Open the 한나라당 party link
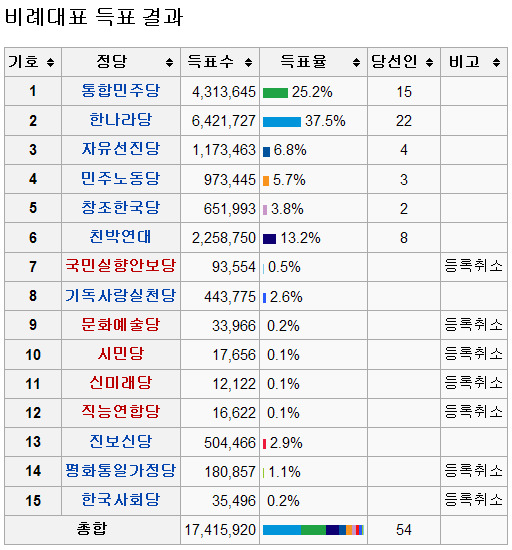This screenshot has width=512, height=550. (121, 120)
